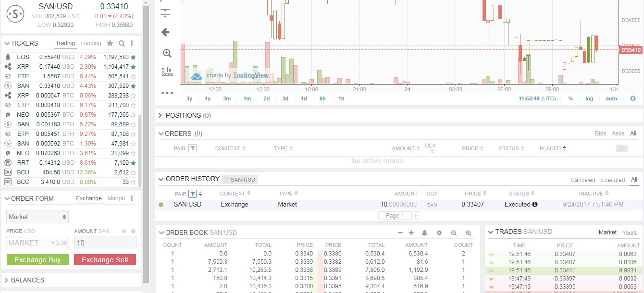Viewport: 644px width, 293px height.
Task: Click the Exchange Buy button
Action: click(37, 259)
